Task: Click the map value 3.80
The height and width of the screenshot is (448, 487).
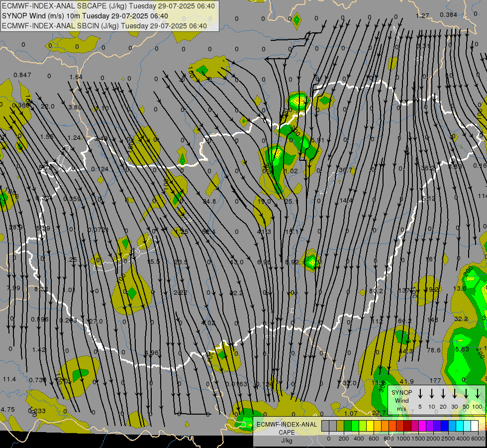Action: (75, 107)
